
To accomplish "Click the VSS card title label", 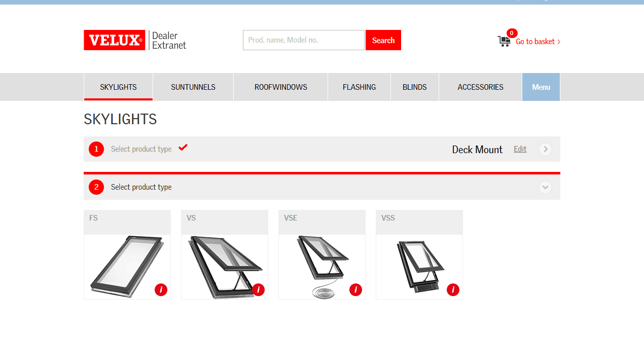I will click(x=388, y=218).
